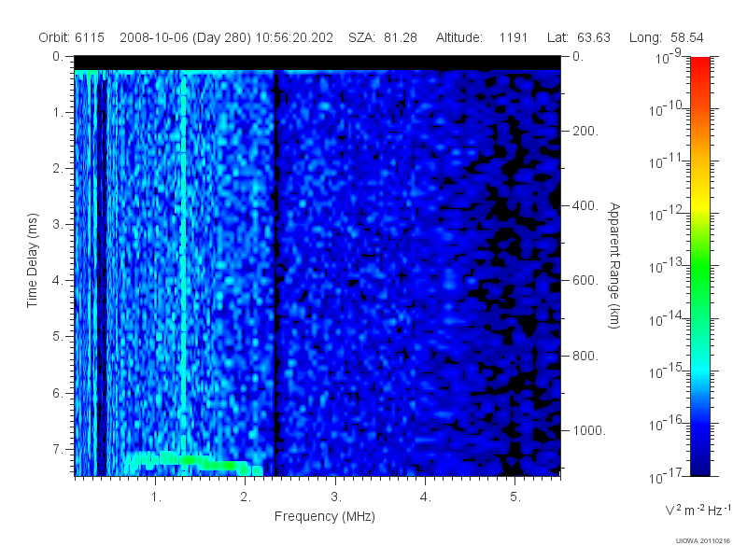Click the Long: 58.54 header value
This screenshot has height=560, width=747.
[x=667, y=37]
